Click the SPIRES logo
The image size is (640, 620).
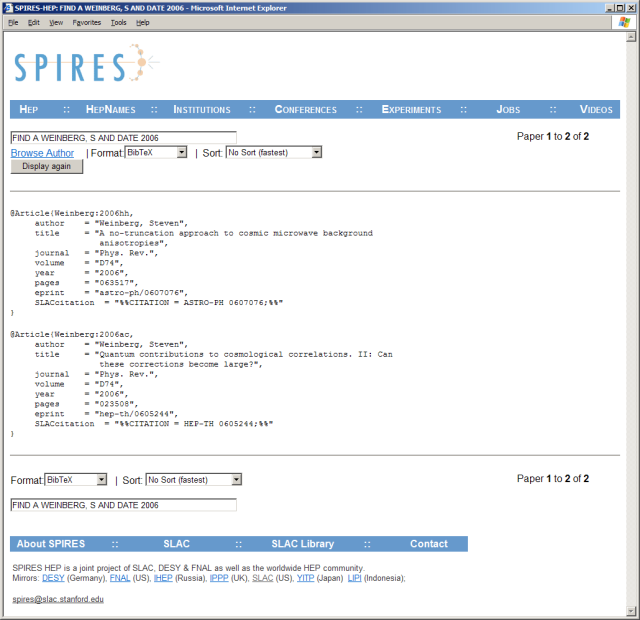(x=85, y=64)
